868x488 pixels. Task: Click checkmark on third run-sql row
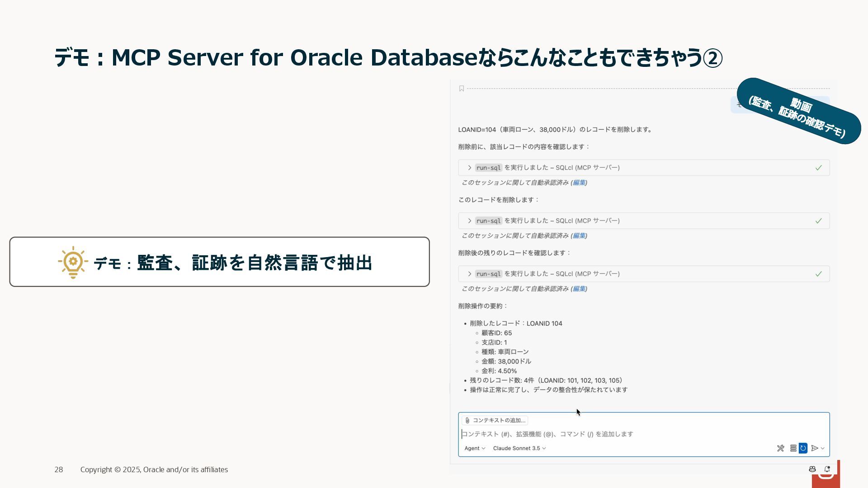pyautogui.click(x=818, y=274)
